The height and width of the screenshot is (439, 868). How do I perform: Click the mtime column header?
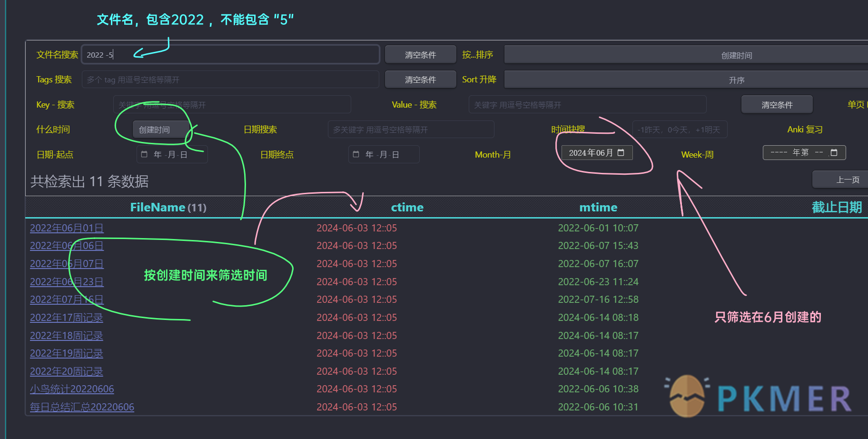coord(598,208)
